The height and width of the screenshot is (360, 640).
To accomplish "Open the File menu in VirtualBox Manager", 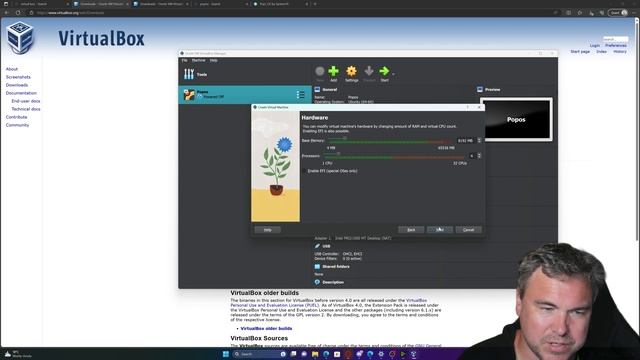I will coord(184,60).
